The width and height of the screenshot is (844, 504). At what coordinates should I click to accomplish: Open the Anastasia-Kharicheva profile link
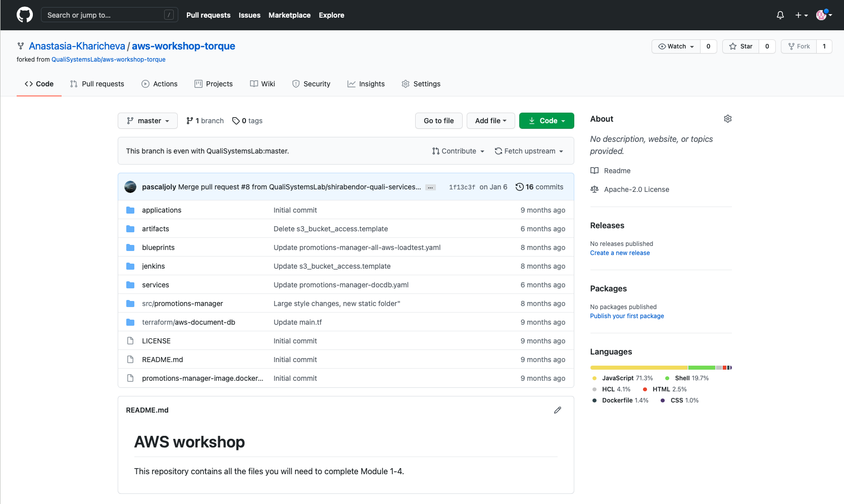pyautogui.click(x=77, y=46)
